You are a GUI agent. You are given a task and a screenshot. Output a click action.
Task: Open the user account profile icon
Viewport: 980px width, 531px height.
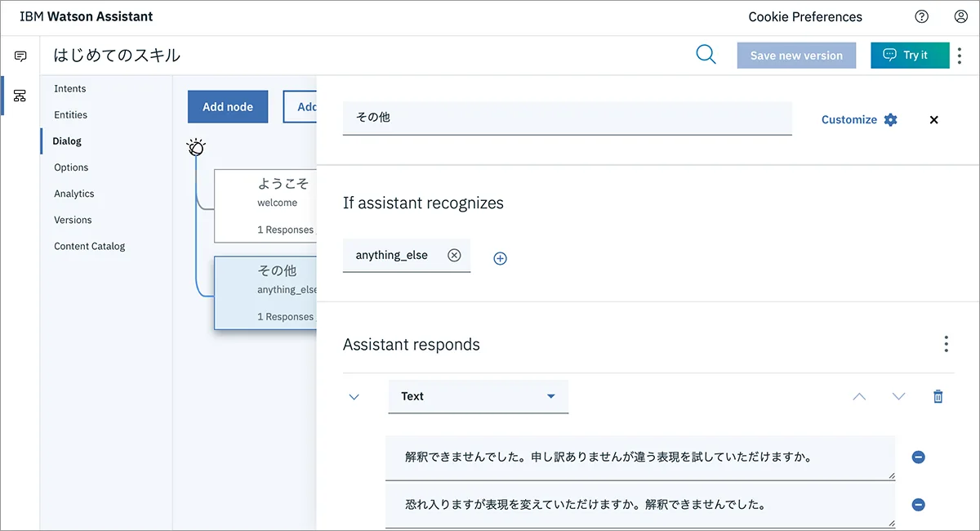(961, 16)
